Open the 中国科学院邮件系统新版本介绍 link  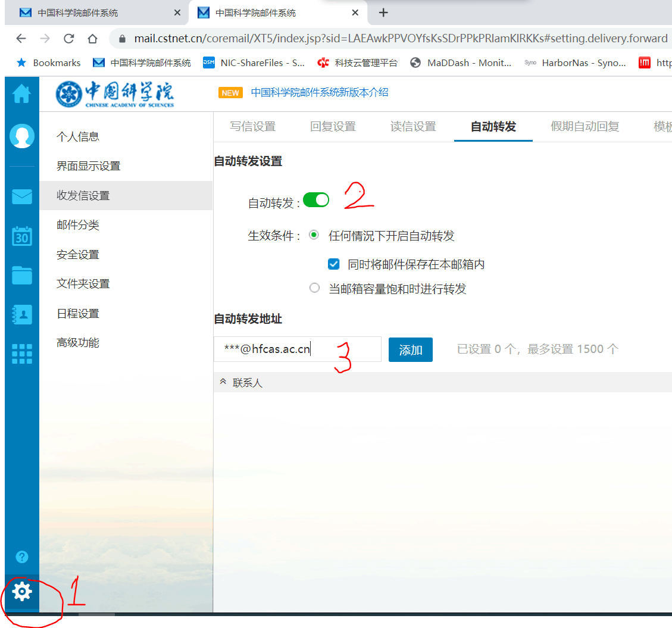[320, 92]
